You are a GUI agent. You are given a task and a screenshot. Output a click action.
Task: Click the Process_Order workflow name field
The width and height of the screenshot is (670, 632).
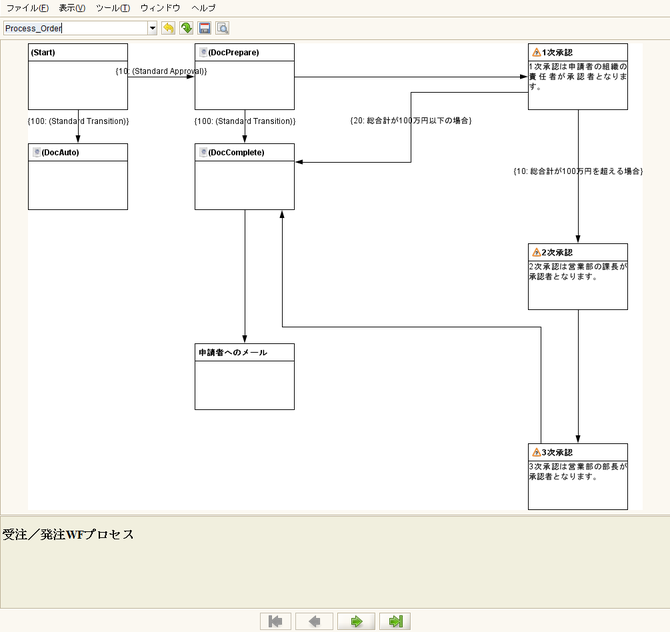pyautogui.click(x=76, y=28)
